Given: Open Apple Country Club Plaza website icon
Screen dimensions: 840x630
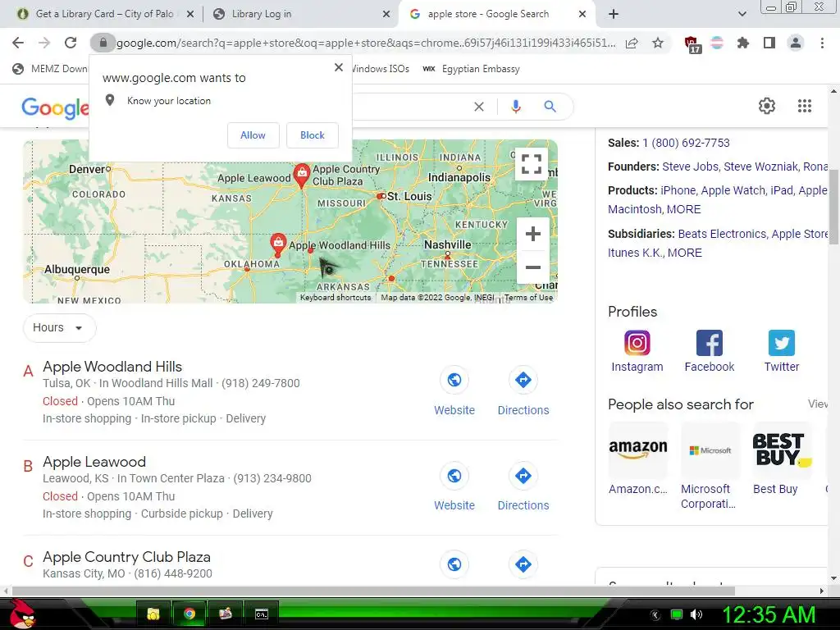Looking at the screenshot, I should point(454,564).
